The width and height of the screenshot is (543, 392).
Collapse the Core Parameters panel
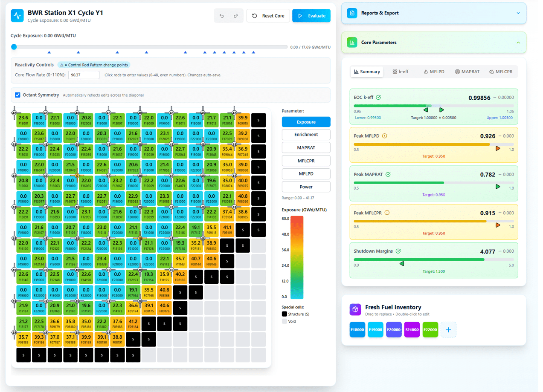click(x=518, y=43)
